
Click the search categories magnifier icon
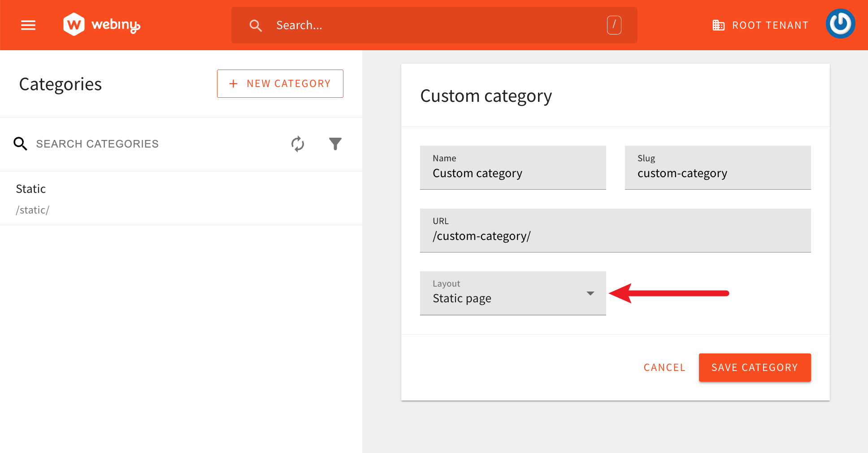click(x=20, y=144)
